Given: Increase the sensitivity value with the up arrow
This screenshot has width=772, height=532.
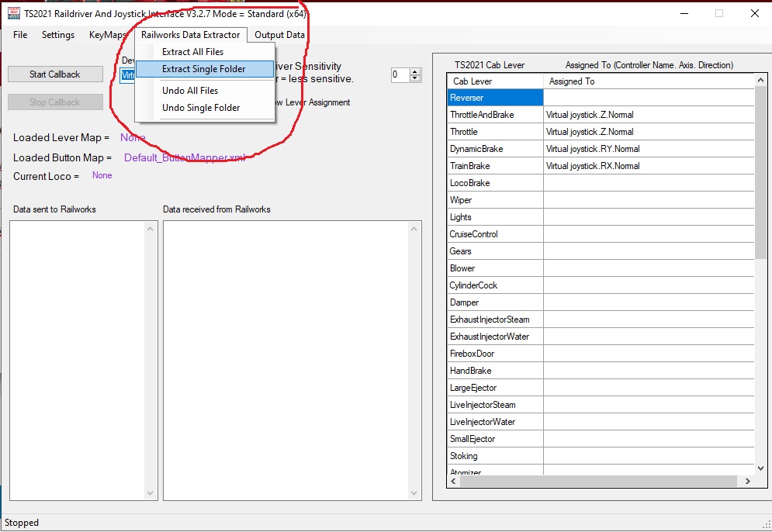Looking at the screenshot, I should [415, 71].
